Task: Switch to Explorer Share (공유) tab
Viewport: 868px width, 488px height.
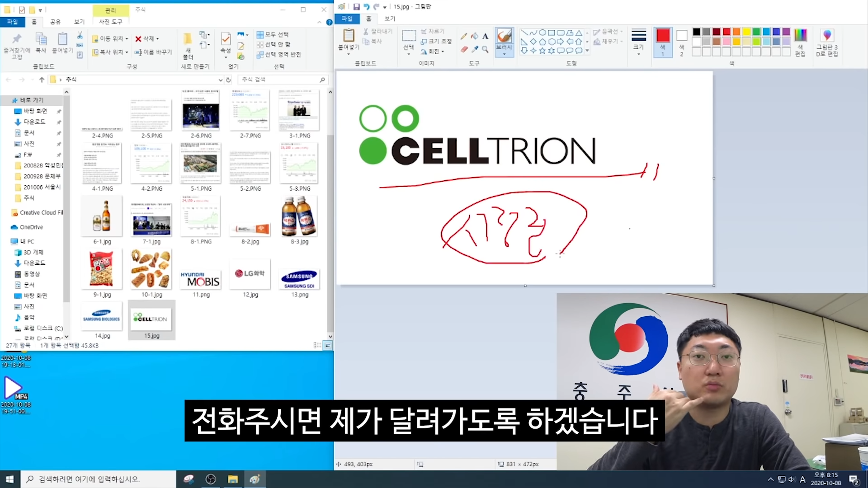Action: pyautogui.click(x=55, y=22)
